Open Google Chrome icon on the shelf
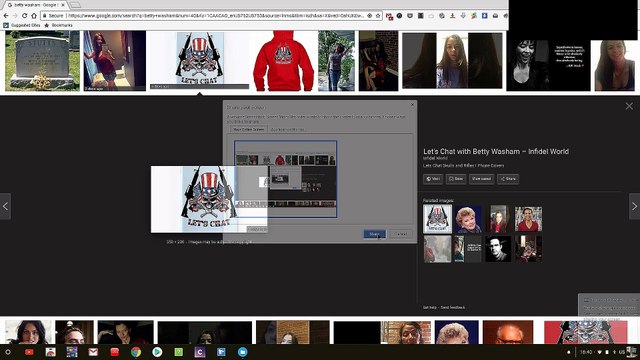640x360 pixels. pos(136,351)
